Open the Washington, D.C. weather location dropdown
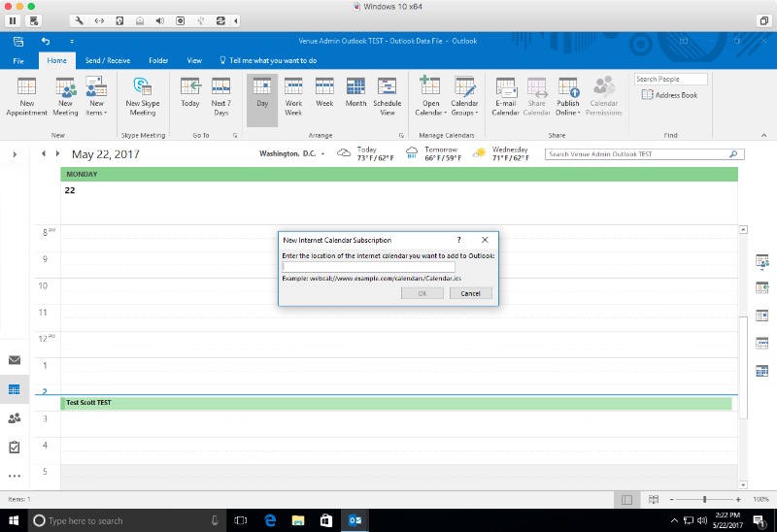 pos(322,154)
